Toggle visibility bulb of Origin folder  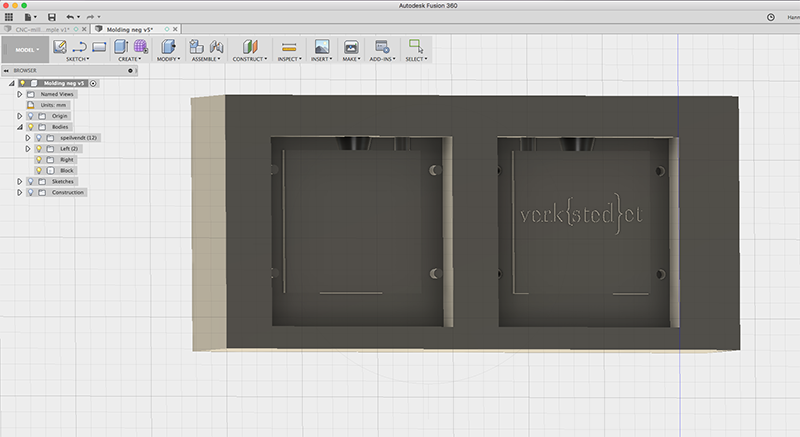click(31, 116)
